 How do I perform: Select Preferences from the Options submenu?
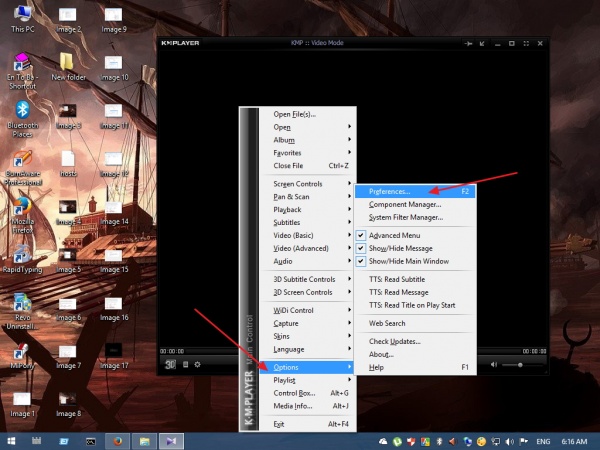click(395, 191)
